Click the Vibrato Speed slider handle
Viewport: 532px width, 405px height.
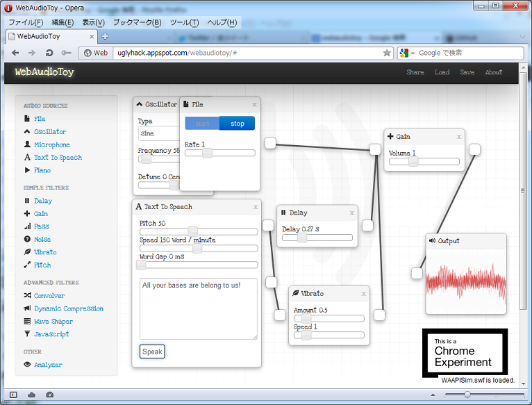[x=306, y=335]
